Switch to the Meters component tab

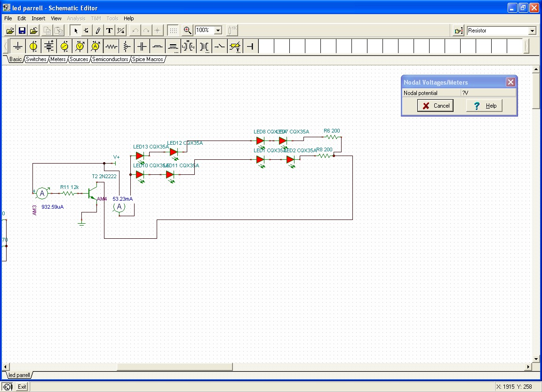click(x=58, y=59)
